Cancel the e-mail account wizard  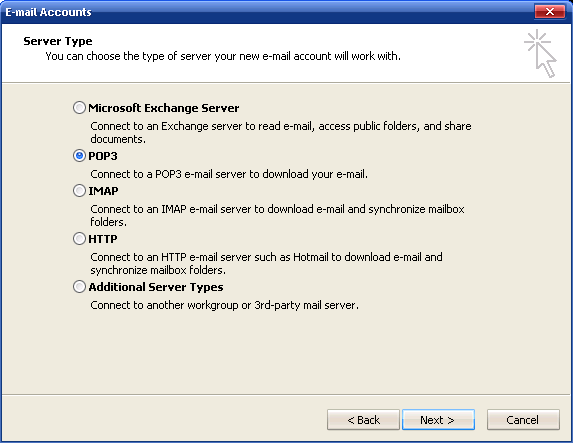coord(523,420)
